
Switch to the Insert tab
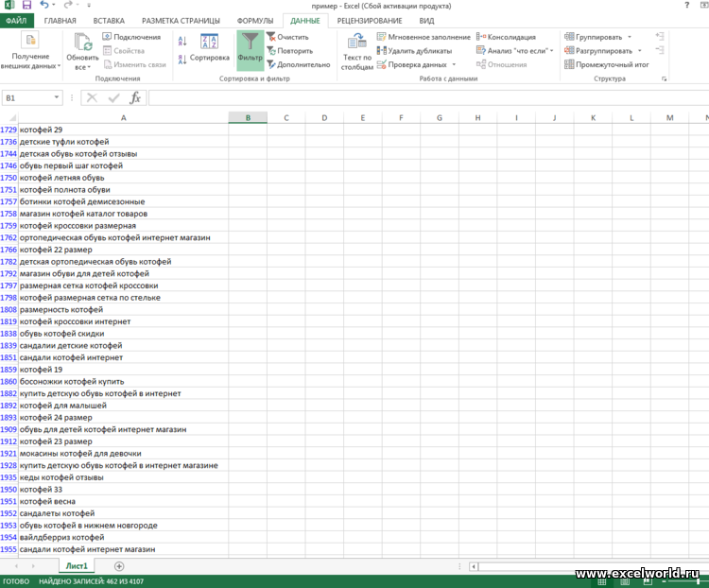click(x=109, y=21)
